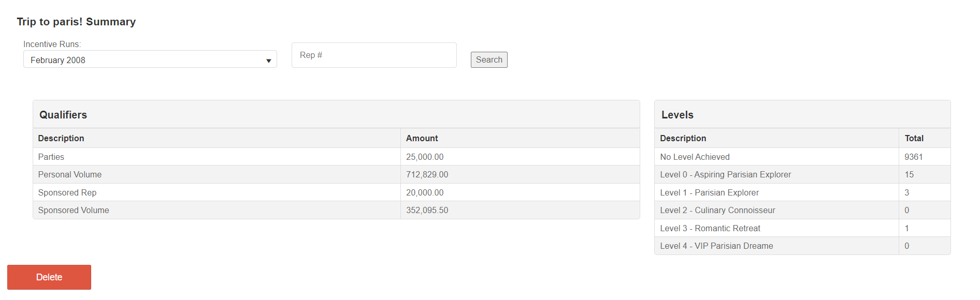Select Level 4 - VIP Parisian Dreame row
The image size is (980, 300).
[x=716, y=246]
